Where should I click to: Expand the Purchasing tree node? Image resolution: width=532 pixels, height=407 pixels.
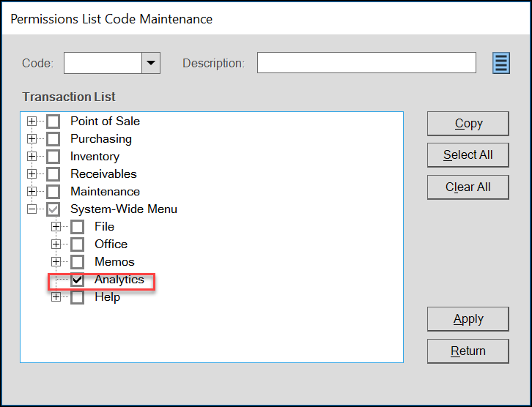(32, 138)
